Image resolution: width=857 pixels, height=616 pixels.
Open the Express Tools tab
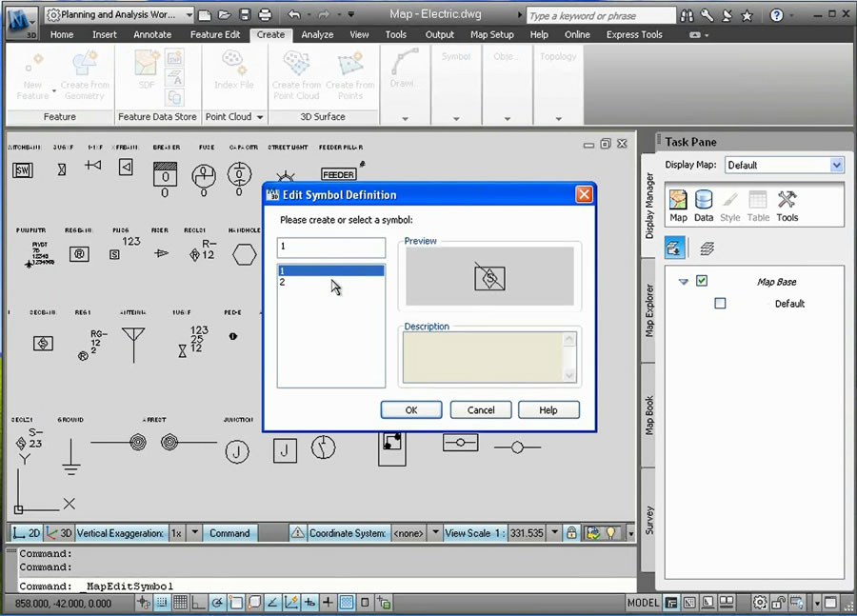click(x=634, y=34)
